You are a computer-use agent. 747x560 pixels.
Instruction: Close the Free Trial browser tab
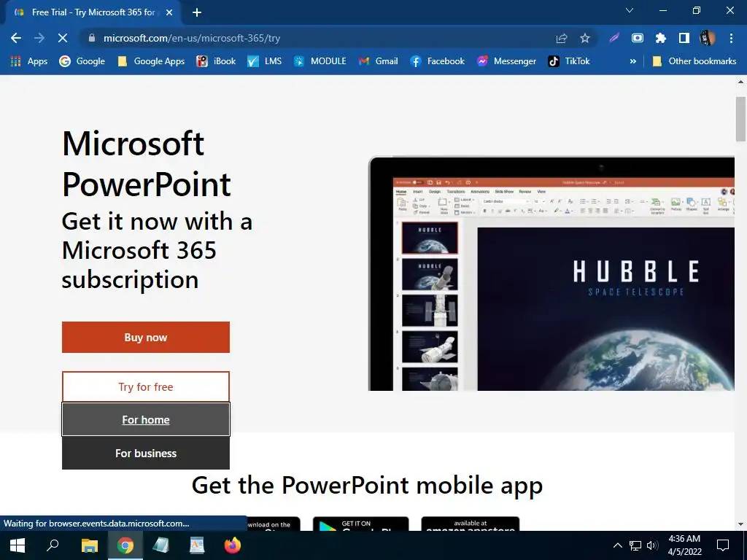tap(169, 12)
